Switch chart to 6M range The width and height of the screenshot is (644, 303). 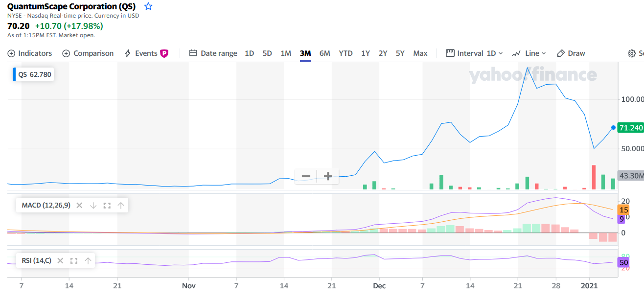coord(325,53)
